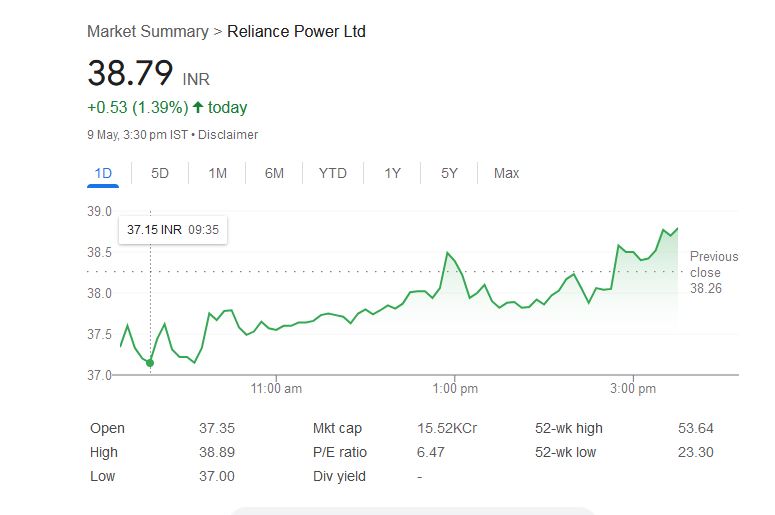Viewport: 775px width, 515px height.
Task: Open the 1M chart range tab
Action: [217, 173]
